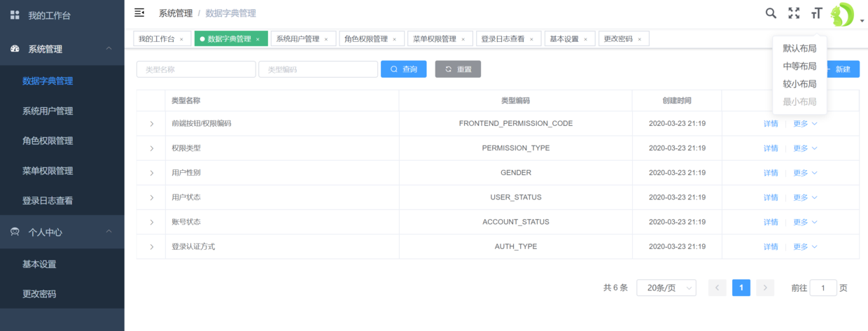Go to next page arrow
The height and width of the screenshot is (331, 868).
[x=765, y=288]
